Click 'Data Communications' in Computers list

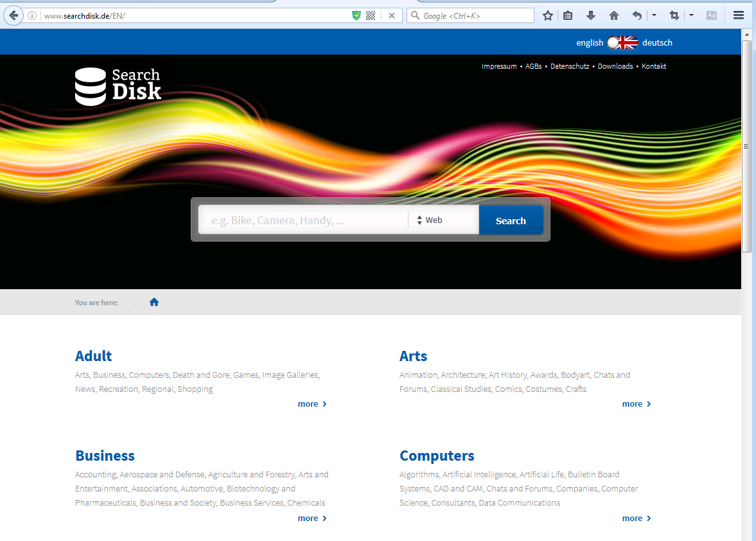tap(519, 502)
